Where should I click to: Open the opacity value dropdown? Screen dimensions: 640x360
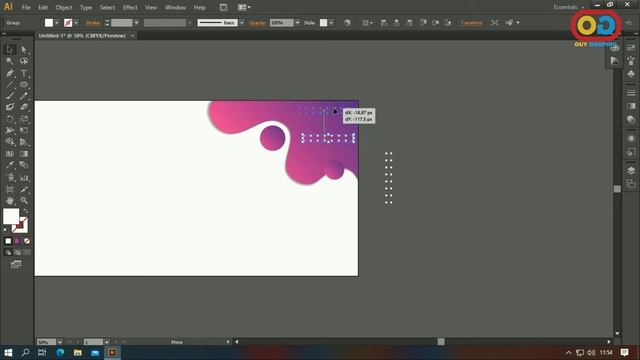pyautogui.click(x=297, y=23)
